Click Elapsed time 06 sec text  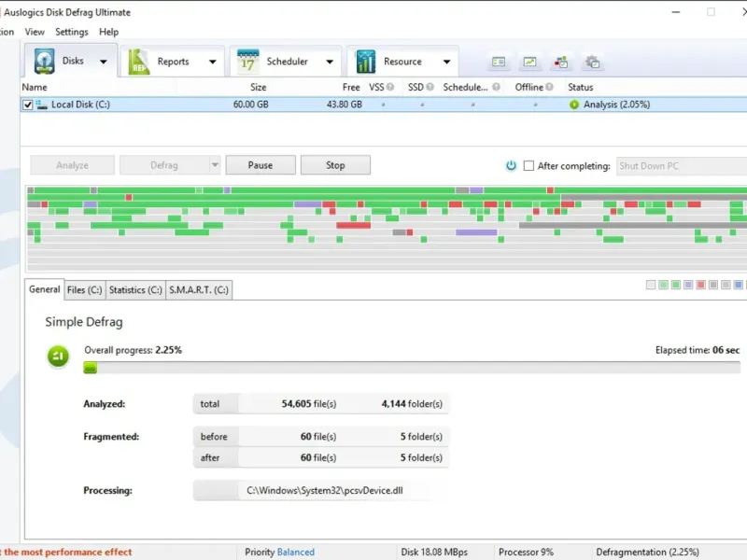tap(698, 350)
